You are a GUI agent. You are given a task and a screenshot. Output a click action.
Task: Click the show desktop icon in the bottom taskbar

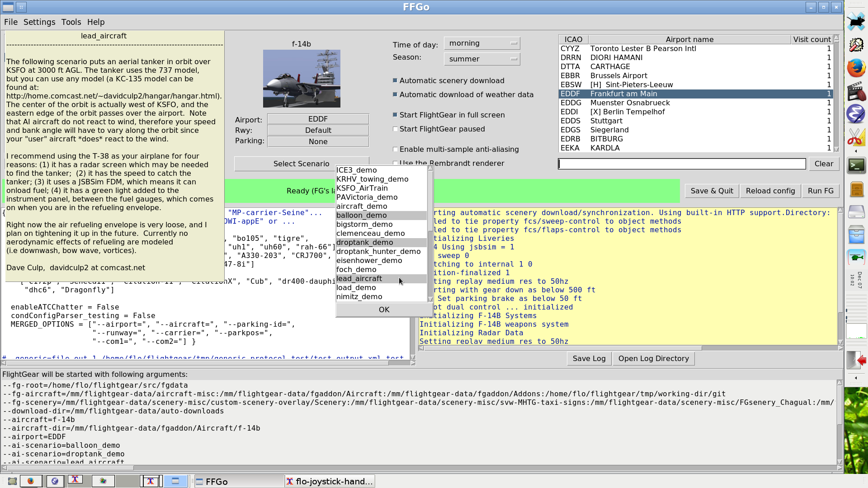pyautogui.click(x=12, y=481)
